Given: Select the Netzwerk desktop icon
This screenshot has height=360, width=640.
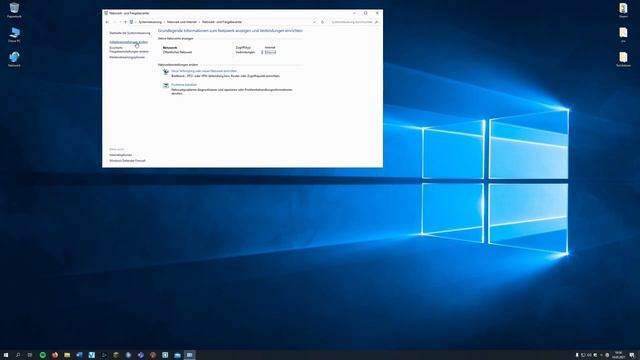Looking at the screenshot, I should pos(14,59).
